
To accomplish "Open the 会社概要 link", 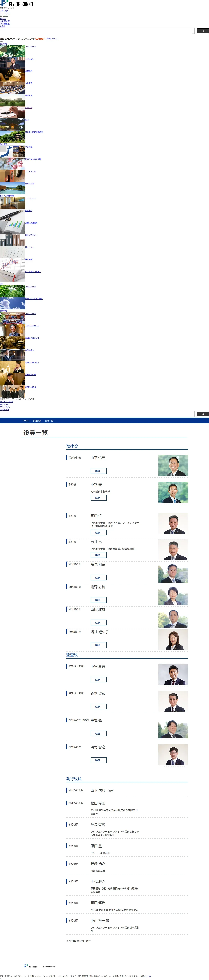I will click(x=29, y=83).
